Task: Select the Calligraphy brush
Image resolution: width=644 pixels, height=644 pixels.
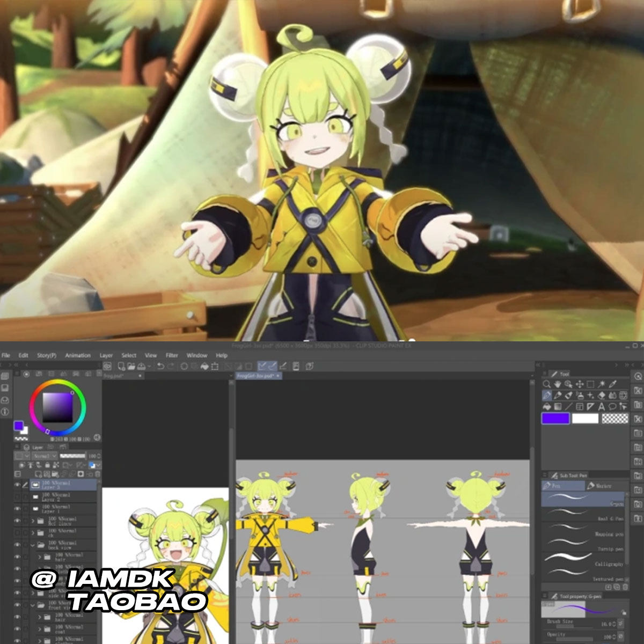Action: (583, 560)
